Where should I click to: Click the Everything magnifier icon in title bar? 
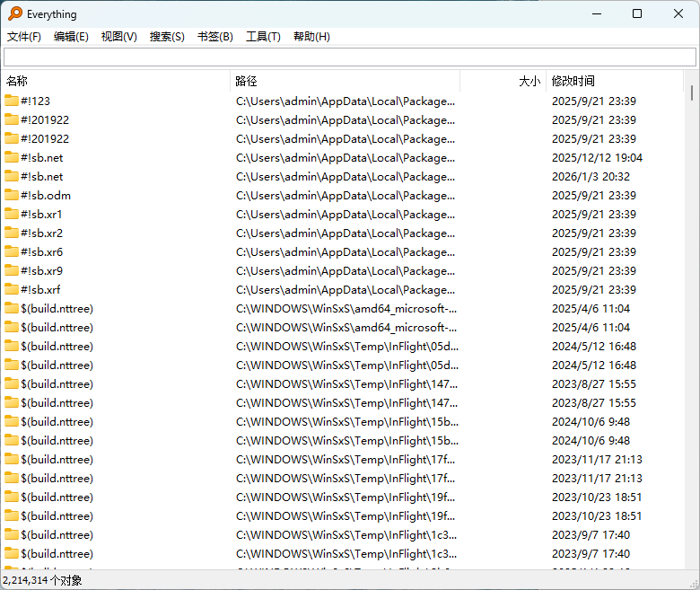point(15,13)
